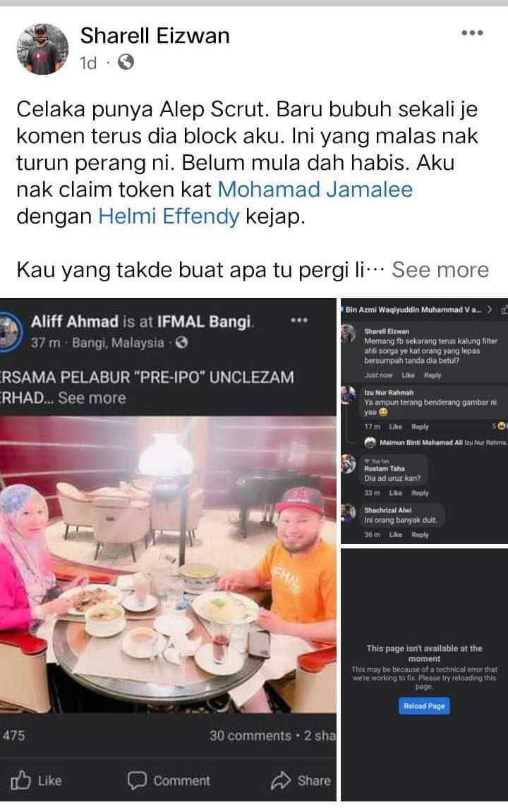Image resolution: width=508 pixels, height=812 pixels.
Task: Tap Aliff Ahmad's profile avatar
Action: [x=8, y=331]
